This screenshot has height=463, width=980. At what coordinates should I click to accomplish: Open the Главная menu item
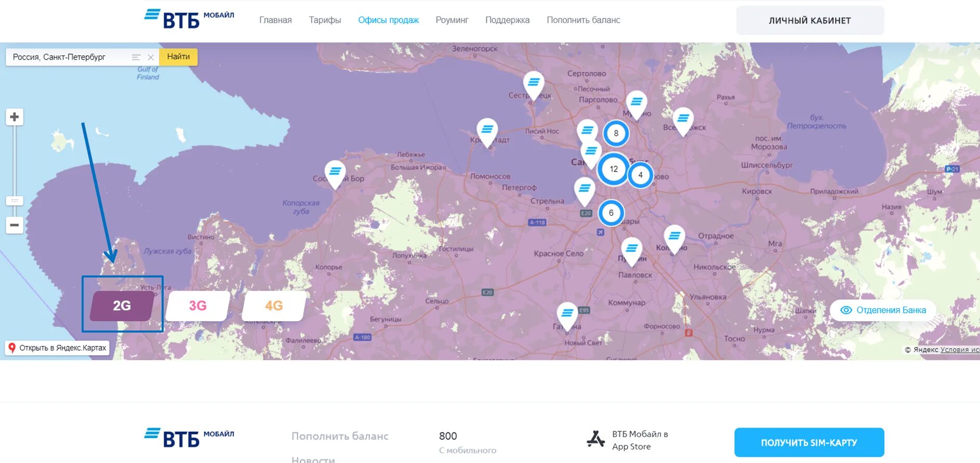pyautogui.click(x=275, y=20)
